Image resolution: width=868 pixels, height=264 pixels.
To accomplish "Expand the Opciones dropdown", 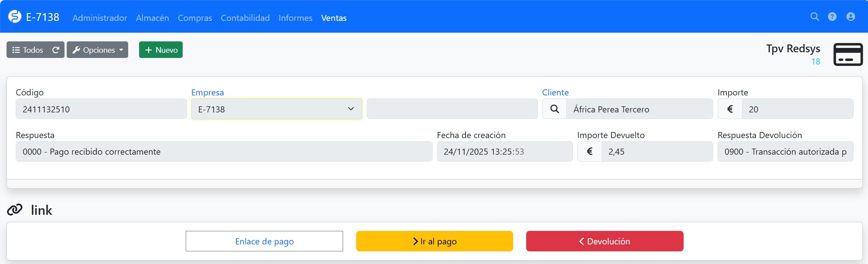I will click(97, 50).
